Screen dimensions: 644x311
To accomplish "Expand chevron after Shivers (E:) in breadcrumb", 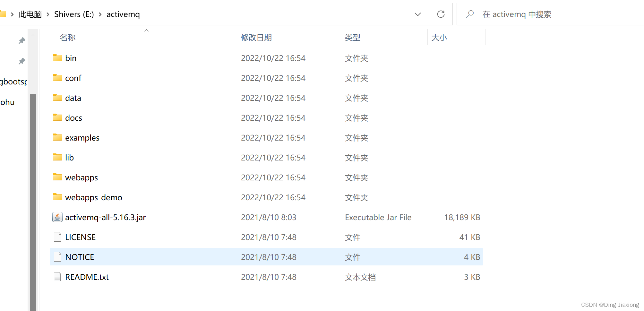I will tap(100, 14).
